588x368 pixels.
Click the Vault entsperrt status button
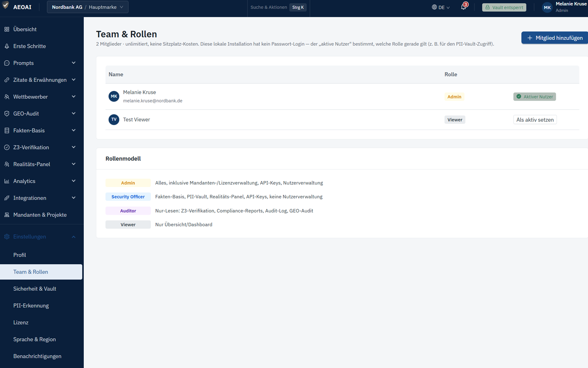(504, 7)
